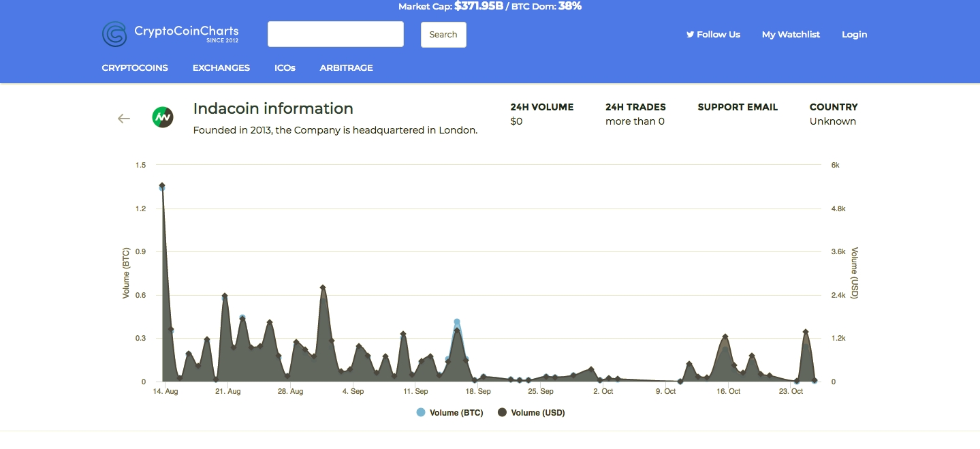The image size is (980, 449).
Task: Click the 'more than 0' trades value
Action: point(635,121)
